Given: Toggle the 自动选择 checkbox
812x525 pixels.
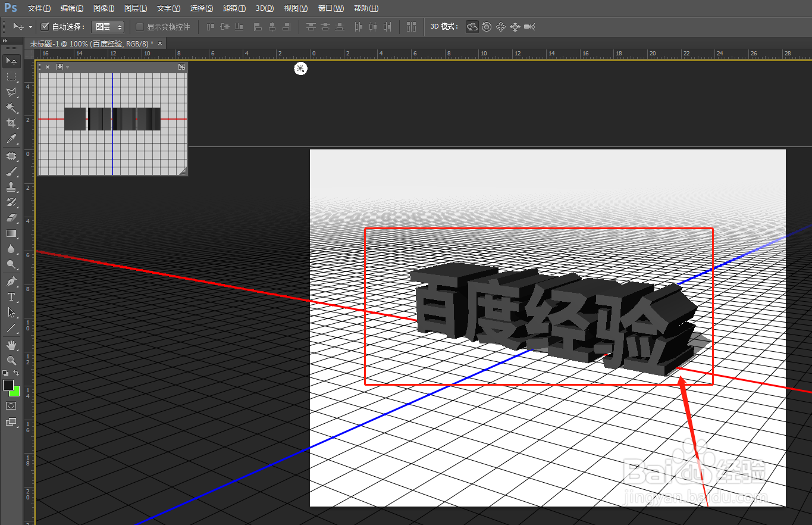Looking at the screenshot, I should click(x=45, y=27).
